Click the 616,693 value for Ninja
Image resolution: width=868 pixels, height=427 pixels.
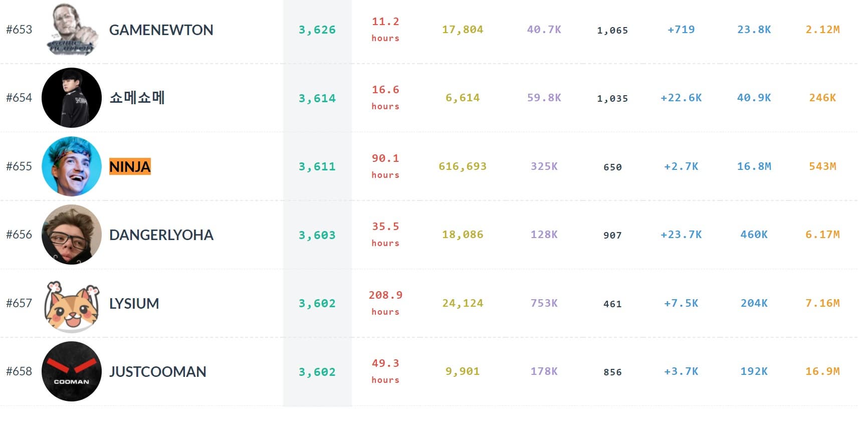[462, 166]
